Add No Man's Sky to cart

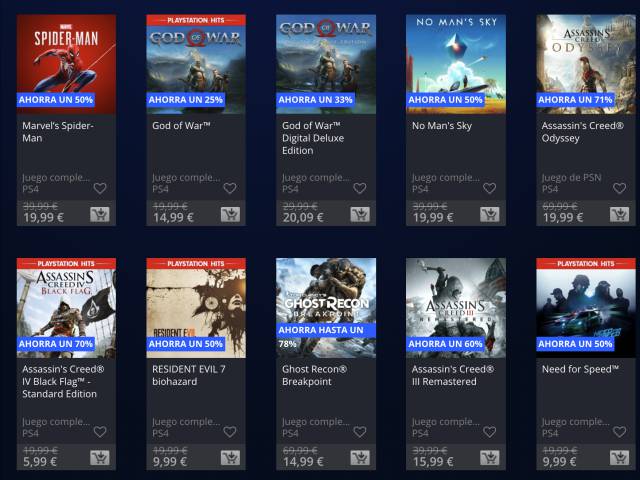(489, 214)
